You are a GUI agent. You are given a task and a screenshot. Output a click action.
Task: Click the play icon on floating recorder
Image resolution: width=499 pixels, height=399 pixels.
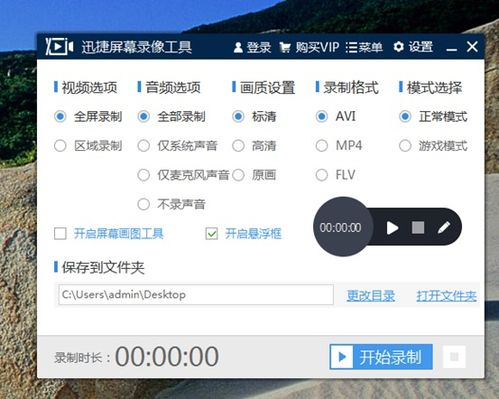pyautogui.click(x=392, y=228)
